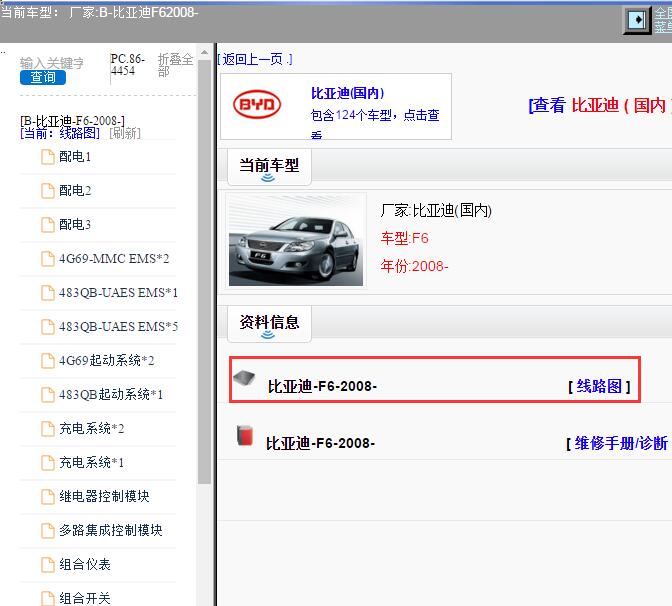This screenshot has height=606, width=672.
Task: Click page icon beside 483QB-UAES EMS*1
Action: pyautogui.click(x=48, y=293)
